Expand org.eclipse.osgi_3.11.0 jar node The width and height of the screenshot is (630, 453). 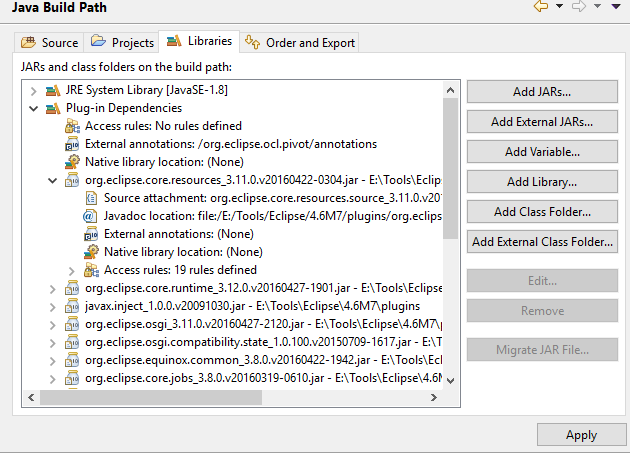pos(53,325)
